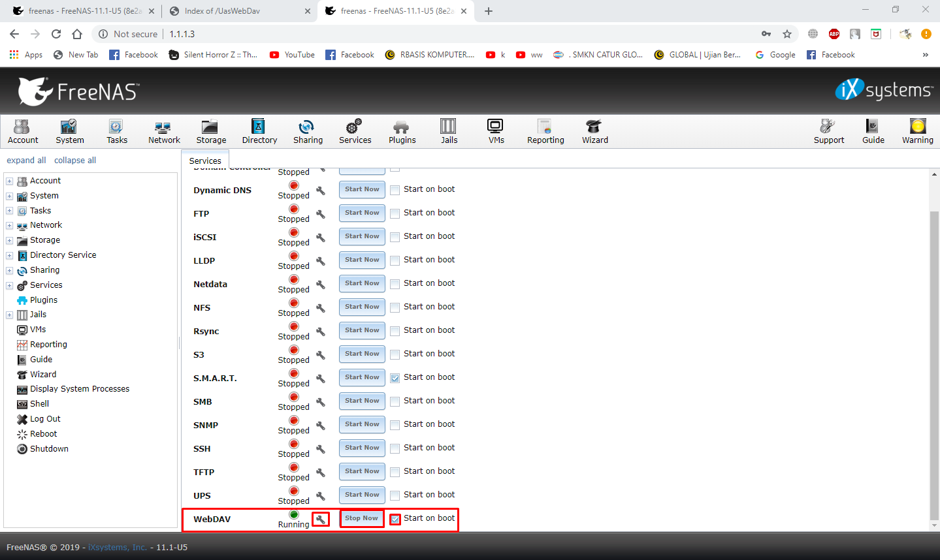Viewport: 940px width, 560px height.
Task: Disable WebDAV Start on boot checkbox
Action: (x=395, y=520)
